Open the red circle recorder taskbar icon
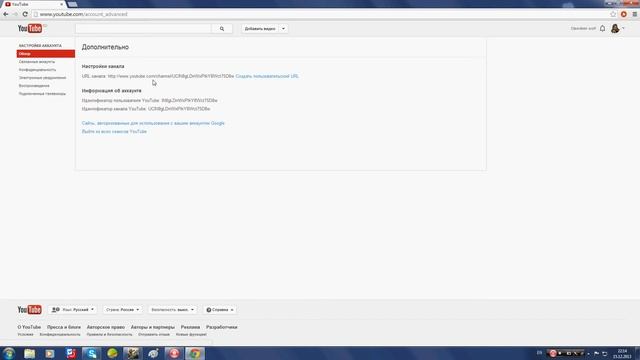This screenshot has height=360, width=640. tap(174, 353)
